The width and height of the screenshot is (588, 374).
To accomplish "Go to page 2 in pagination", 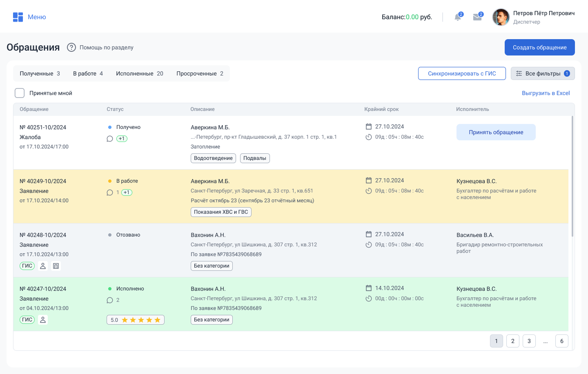I will pyautogui.click(x=513, y=341).
